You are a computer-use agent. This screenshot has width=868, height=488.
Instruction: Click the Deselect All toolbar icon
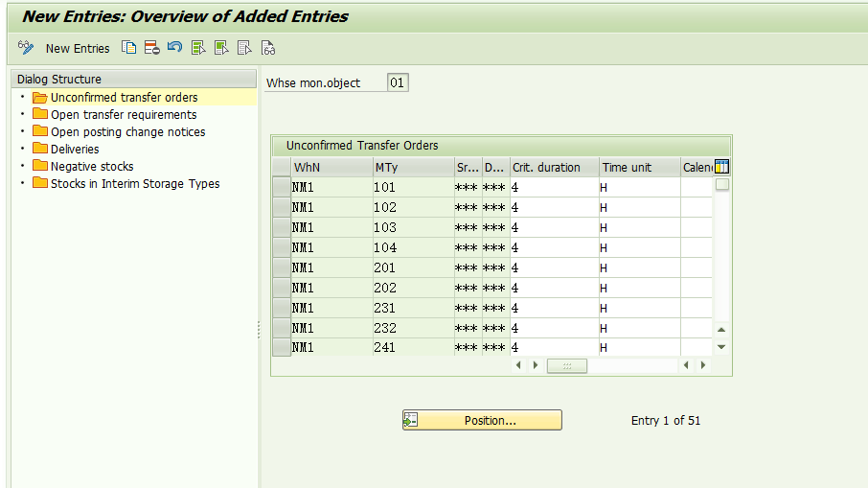coord(244,48)
